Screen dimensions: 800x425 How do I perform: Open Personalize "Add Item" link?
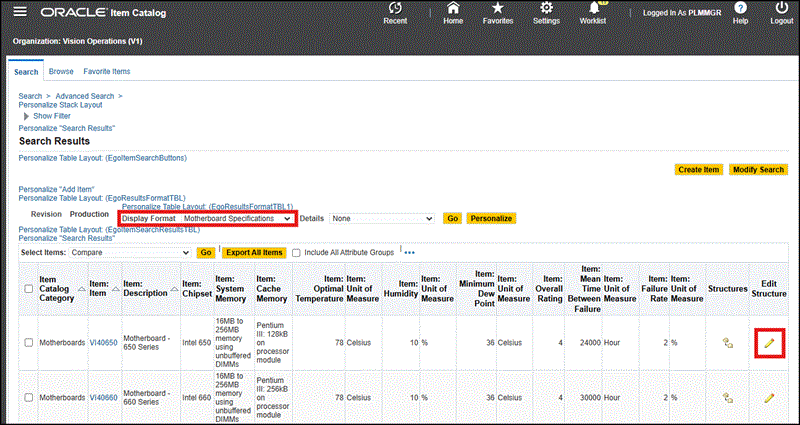(x=57, y=189)
